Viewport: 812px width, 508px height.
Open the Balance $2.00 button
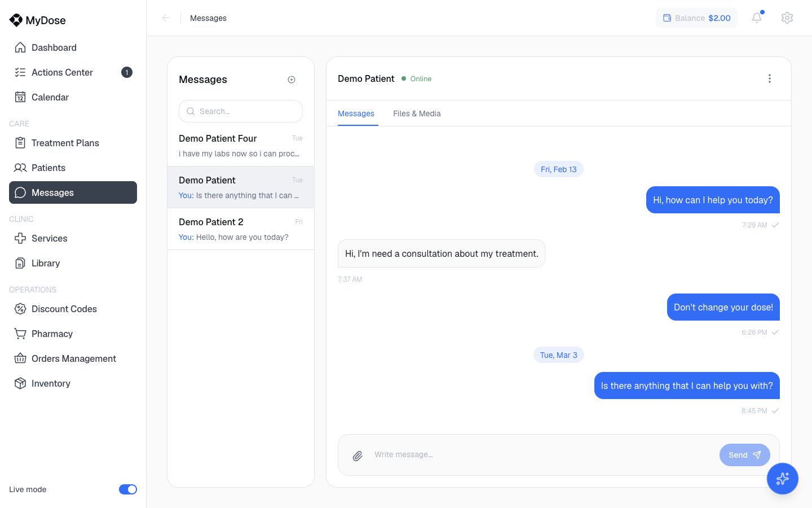[x=696, y=18]
